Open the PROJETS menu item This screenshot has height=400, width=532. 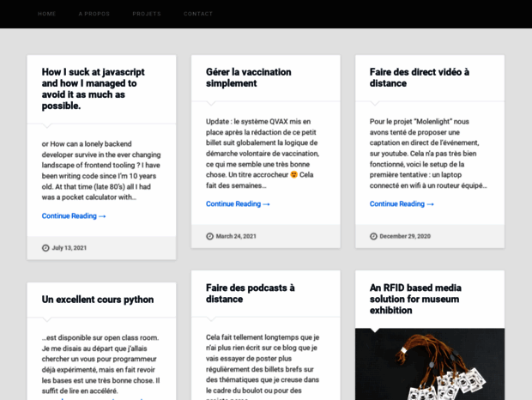tap(147, 14)
